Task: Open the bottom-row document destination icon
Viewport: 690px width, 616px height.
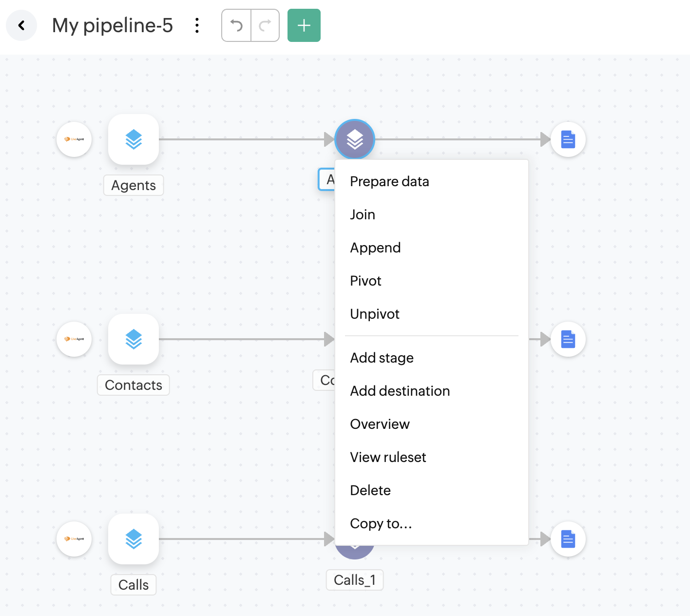Action: coord(568,539)
